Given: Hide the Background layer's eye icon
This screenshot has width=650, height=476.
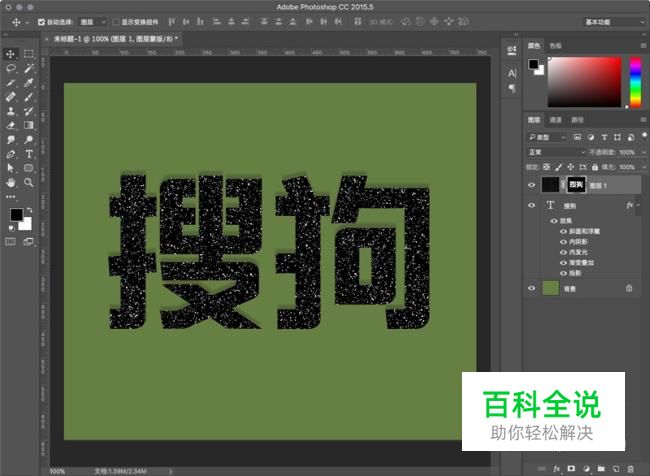Looking at the screenshot, I should tap(531, 288).
